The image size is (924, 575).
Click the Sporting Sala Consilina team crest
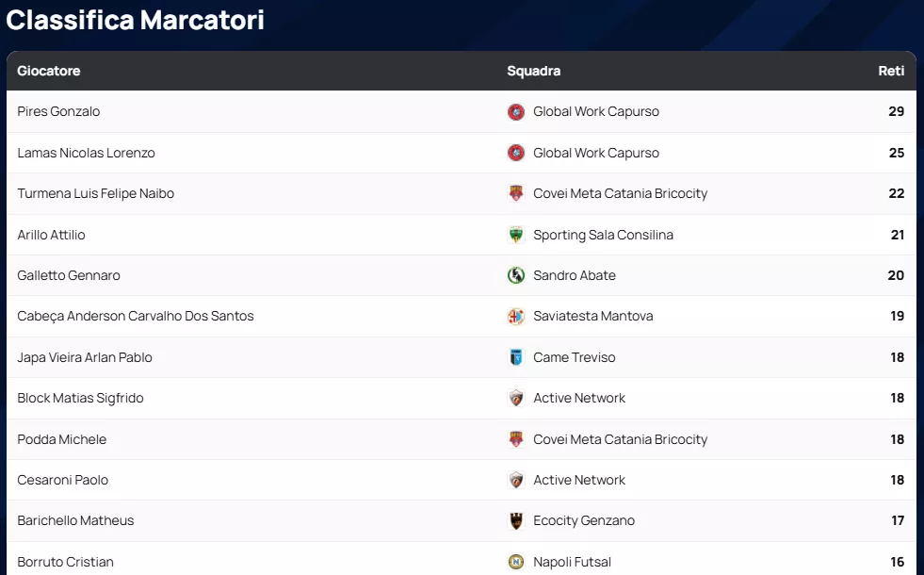515,235
